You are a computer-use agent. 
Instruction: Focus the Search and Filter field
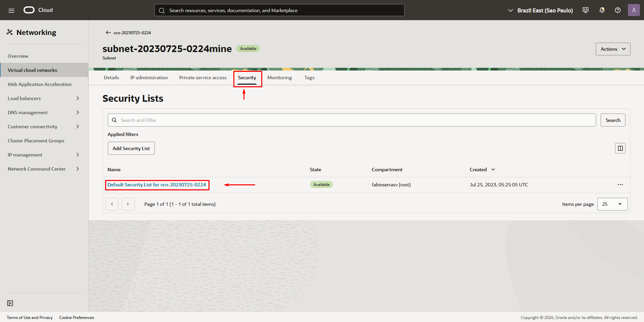coord(352,120)
